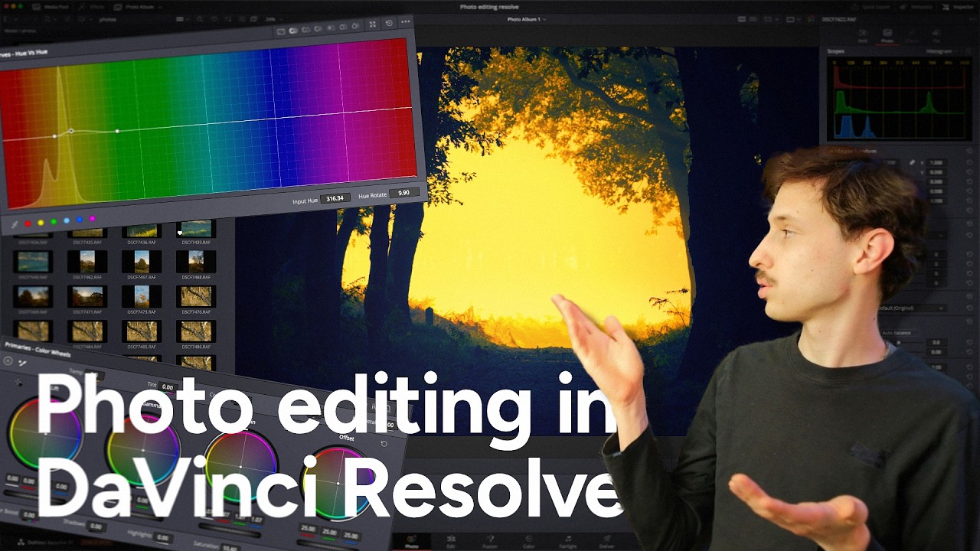This screenshot has width=980, height=551.
Task: Click the Hue Rotate value field
Action: tap(403, 194)
